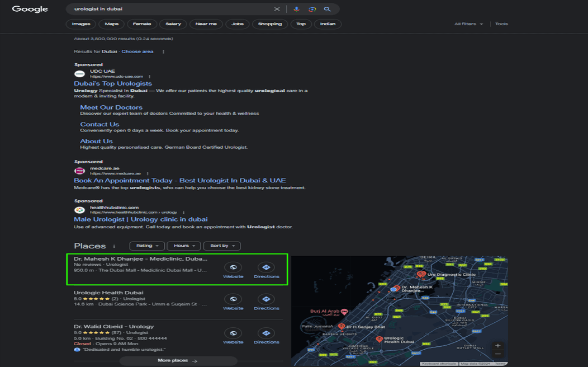Open the Dr. Mahesh K Dhanjee listing title
This screenshot has width=588, height=367.
tap(140, 259)
